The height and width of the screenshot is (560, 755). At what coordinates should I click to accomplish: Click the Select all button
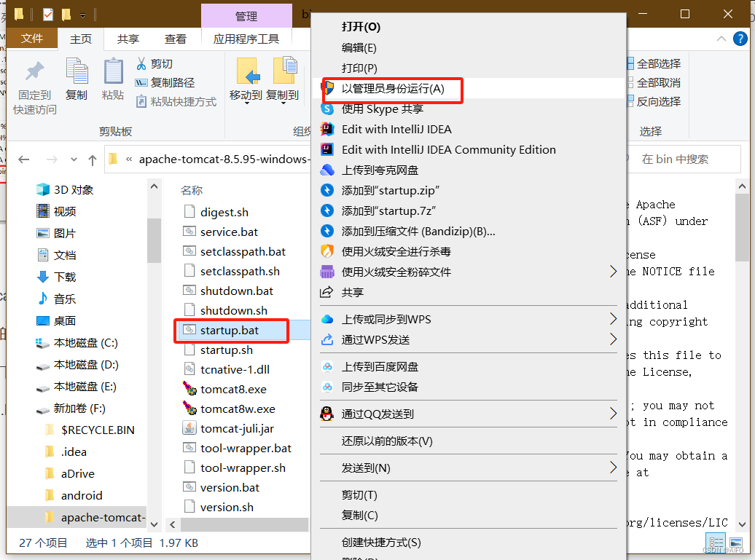[654, 63]
